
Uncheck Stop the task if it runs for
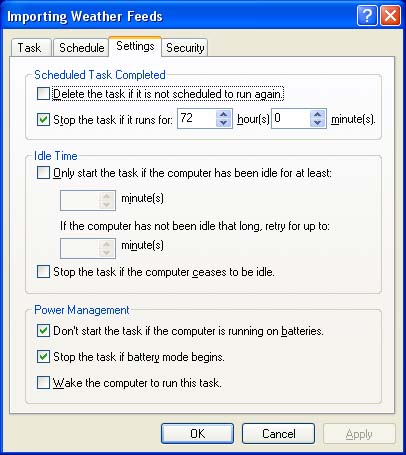(x=43, y=119)
